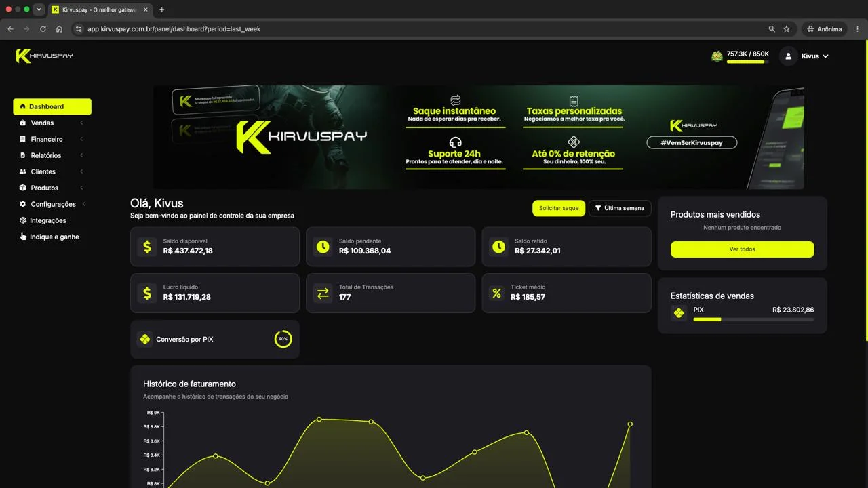Click the last data point on revenue chart
Screen dimensions: 868x488
click(x=630, y=424)
